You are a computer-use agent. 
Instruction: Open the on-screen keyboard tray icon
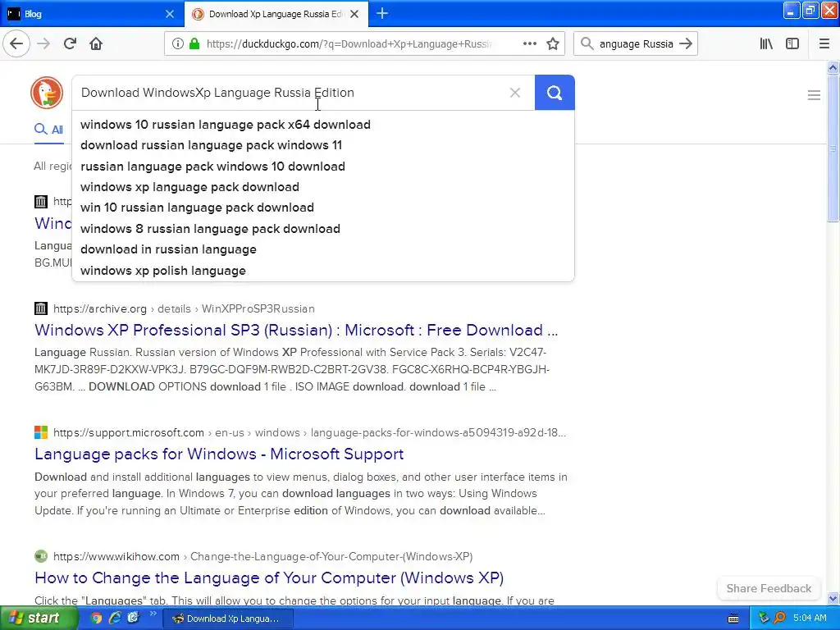tap(733, 619)
